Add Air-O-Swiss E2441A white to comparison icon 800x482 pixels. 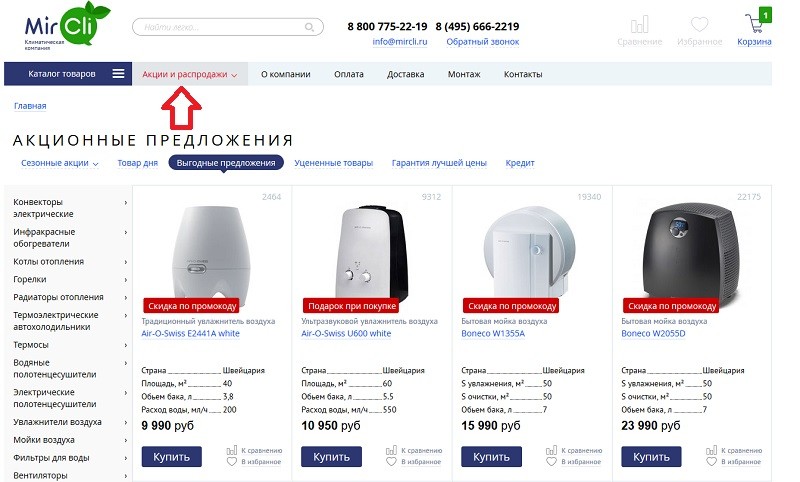[232, 450]
